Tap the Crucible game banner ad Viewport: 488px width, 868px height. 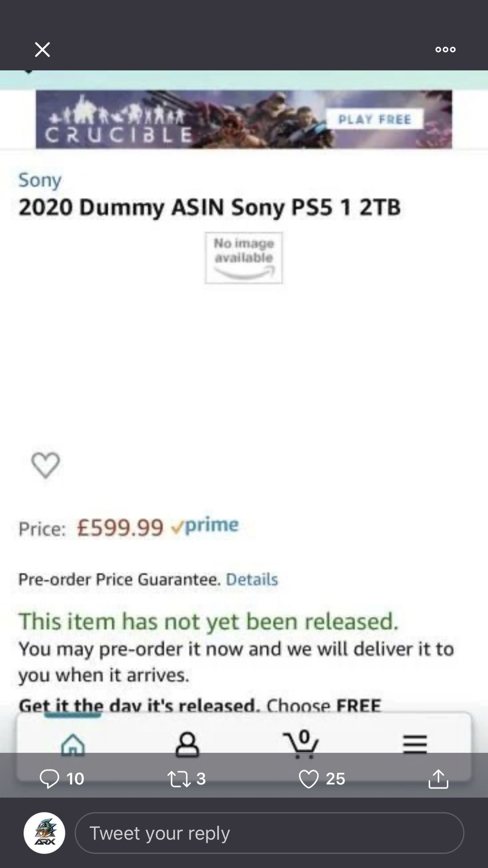click(x=244, y=119)
